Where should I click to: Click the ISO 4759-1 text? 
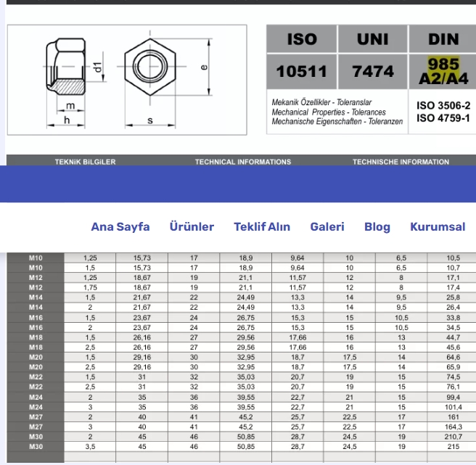coord(443,118)
